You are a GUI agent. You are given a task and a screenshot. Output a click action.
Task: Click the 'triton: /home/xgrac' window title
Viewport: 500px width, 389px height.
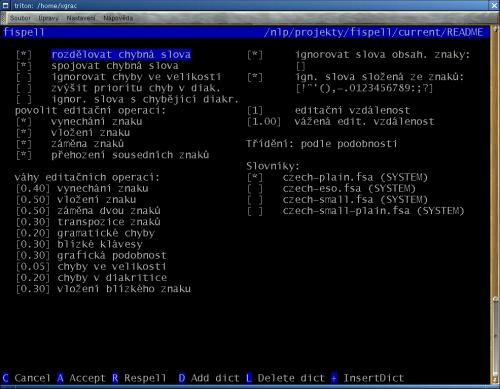[x=45, y=5]
